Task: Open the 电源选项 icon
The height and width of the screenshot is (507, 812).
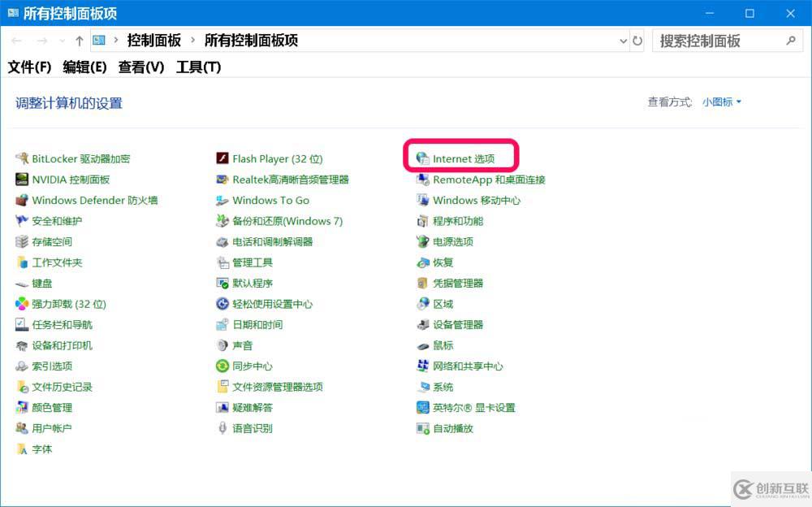Action: click(422, 241)
